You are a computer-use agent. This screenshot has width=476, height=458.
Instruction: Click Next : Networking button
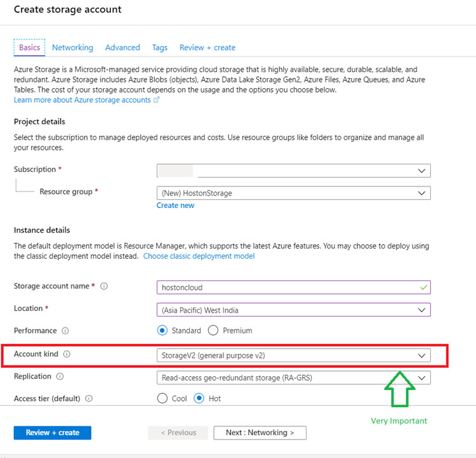pos(260,433)
